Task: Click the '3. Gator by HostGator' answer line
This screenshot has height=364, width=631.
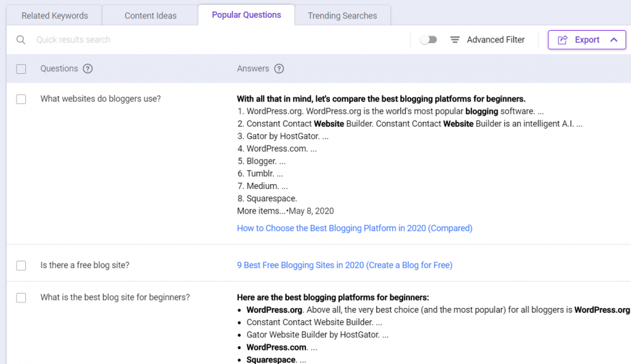Action: [283, 136]
